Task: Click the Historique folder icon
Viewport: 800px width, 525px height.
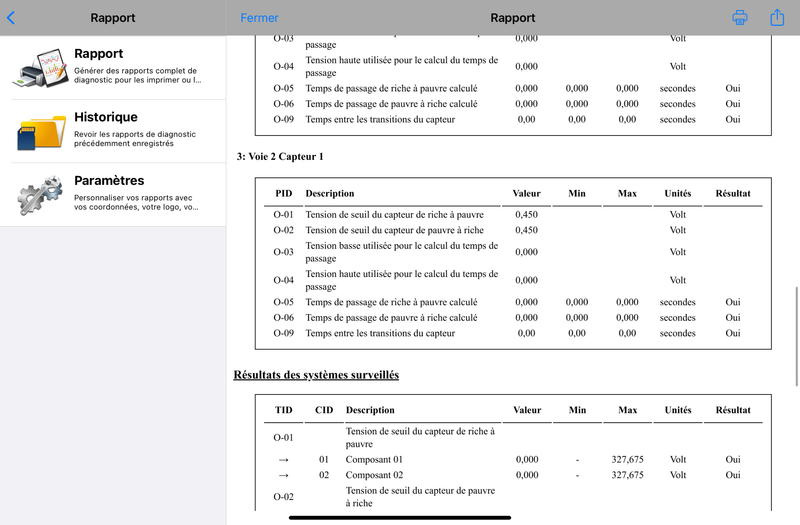Action: coord(41,132)
